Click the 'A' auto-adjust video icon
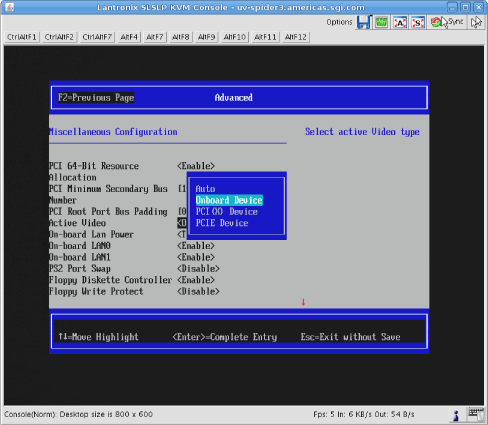Screen dimensions: 488x425 (400, 22)
